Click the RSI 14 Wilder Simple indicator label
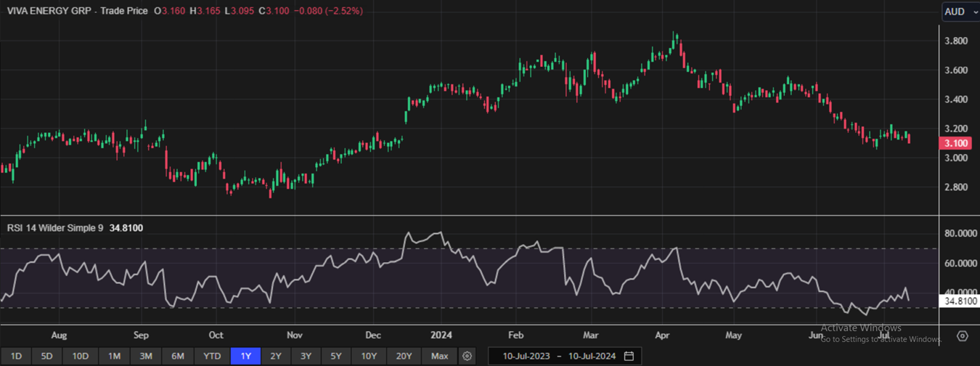The height and width of the screenshot is (366, 980). 54,228
